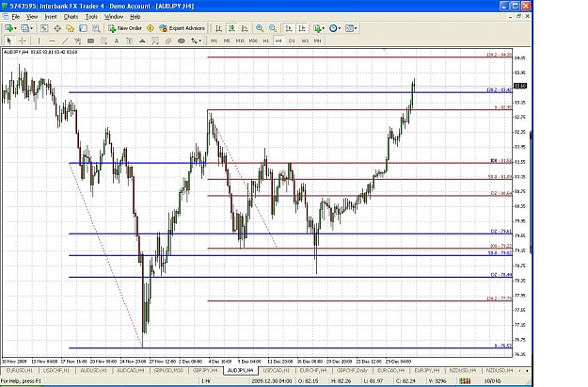
Task: Click the zoom out magnifier
Action: [x=273, y=28]
